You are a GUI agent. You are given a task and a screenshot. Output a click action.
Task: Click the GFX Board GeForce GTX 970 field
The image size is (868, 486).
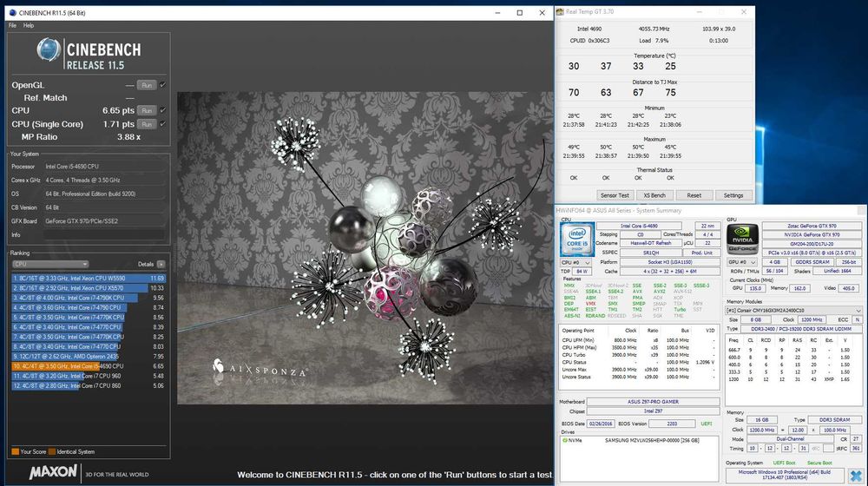[104, 220]
